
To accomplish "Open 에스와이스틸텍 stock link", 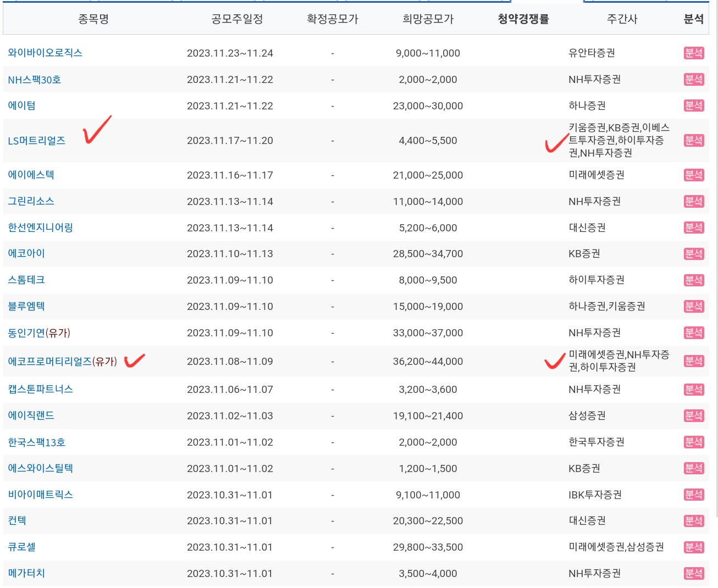I will coord(40,468).
